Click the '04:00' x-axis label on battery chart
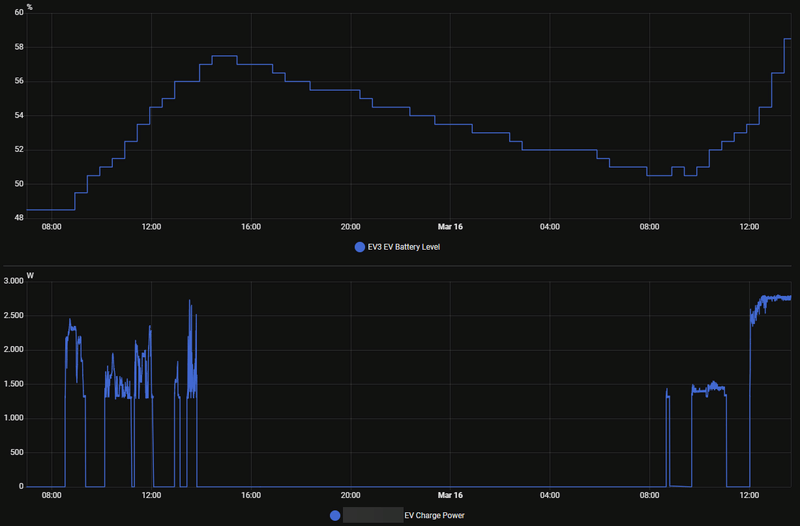Image resolution: width=800 pixels, height=526 pixels. [x=549, y=227]
